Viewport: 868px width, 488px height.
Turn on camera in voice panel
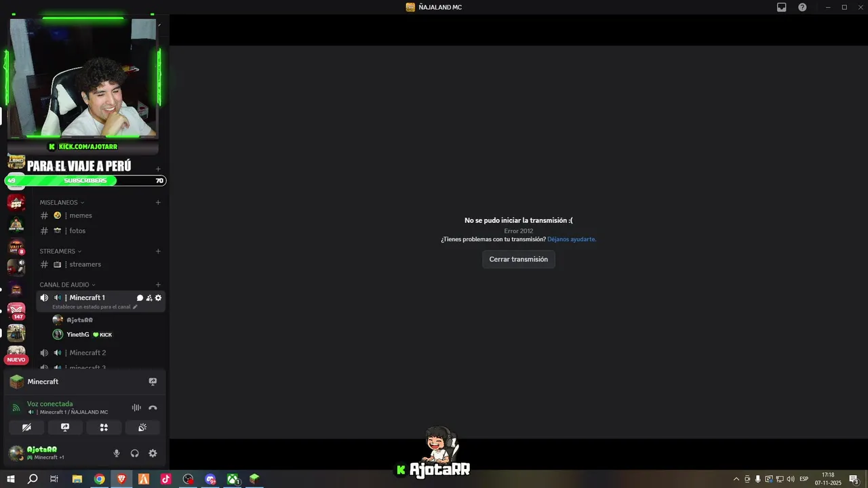tap(26, 428)
